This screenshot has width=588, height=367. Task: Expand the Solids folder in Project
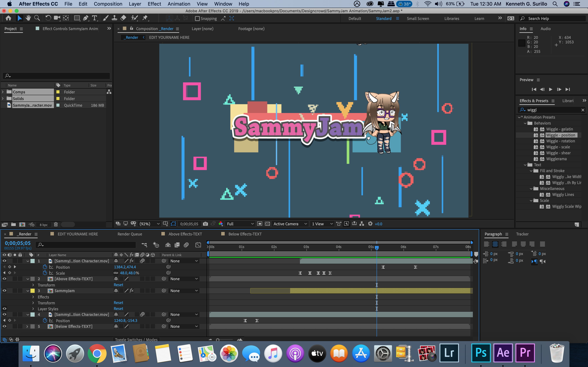point(3,98)
